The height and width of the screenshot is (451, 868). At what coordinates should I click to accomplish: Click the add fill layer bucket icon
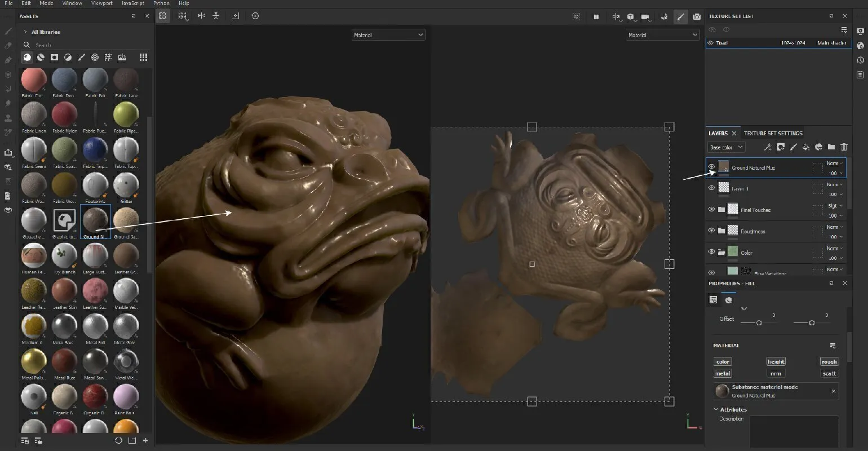click(806, 147)
